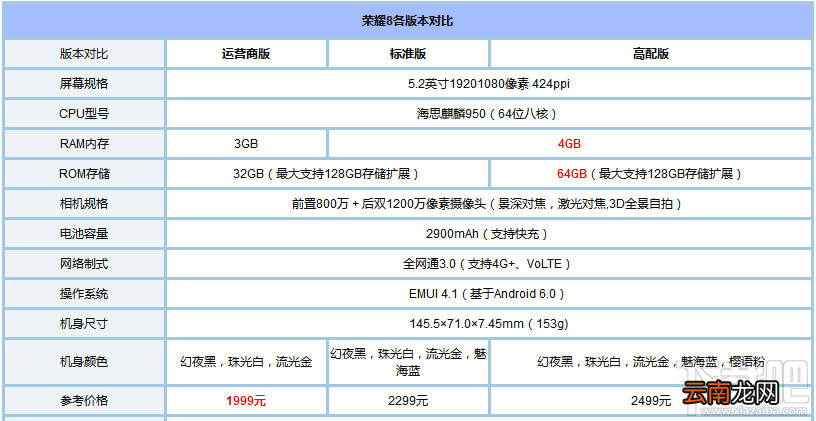Click the 网络制式 row label
The width and height of the screenshot is (816, 421).
(x=84, y=264)
